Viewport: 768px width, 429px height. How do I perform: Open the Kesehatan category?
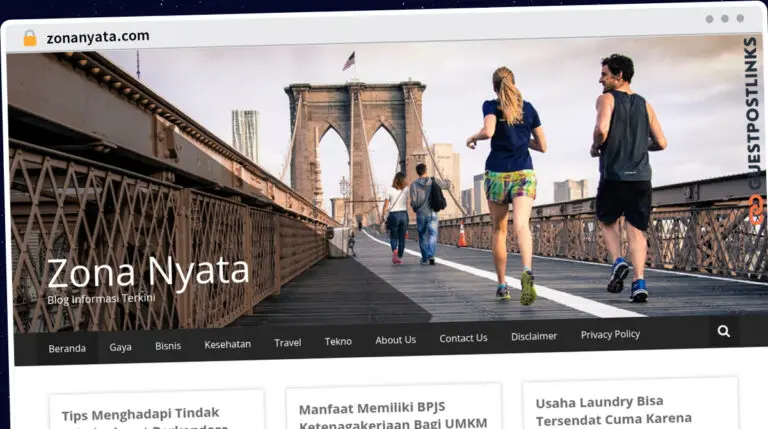pos(228,344)
